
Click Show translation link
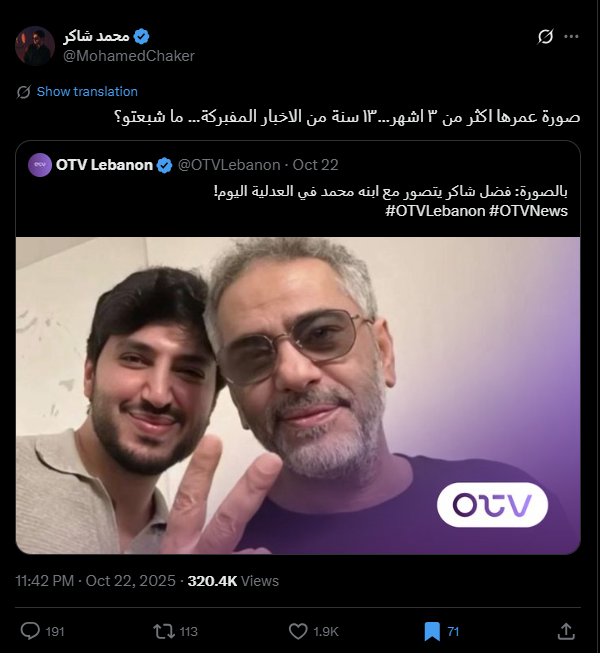(x=87, y=91)
